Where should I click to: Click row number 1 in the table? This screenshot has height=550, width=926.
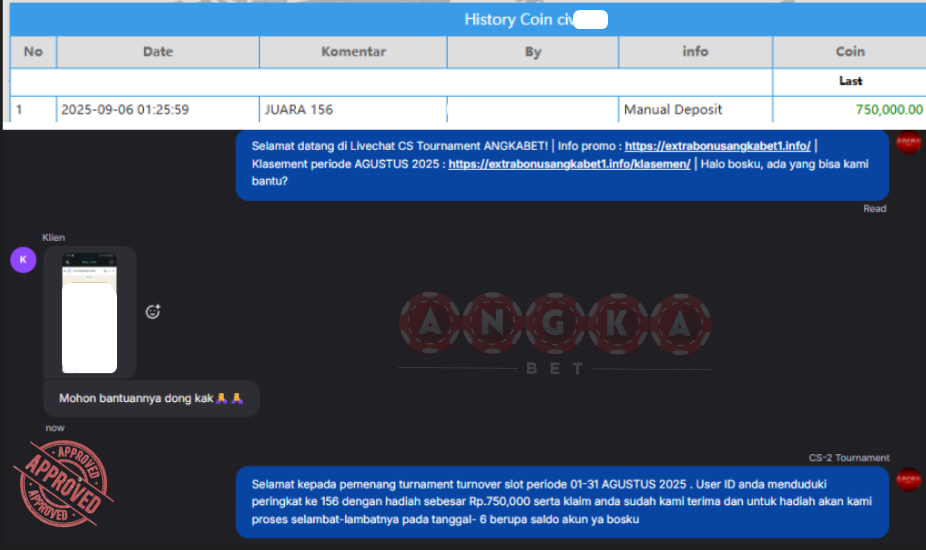(19, 109)
